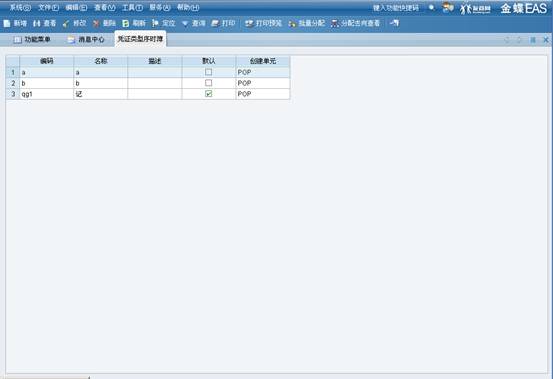Open the 查询 (Query) filter dropdown
The image size is (553, 379).
[x=185, y=23]
